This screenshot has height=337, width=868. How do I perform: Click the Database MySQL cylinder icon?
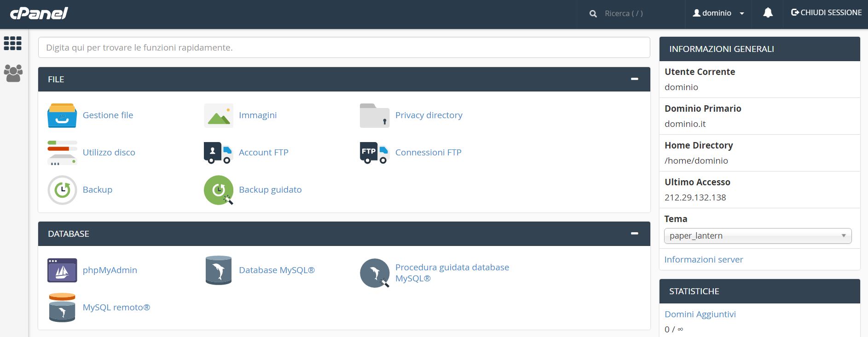pyautogui.click(x=219, y=270)
